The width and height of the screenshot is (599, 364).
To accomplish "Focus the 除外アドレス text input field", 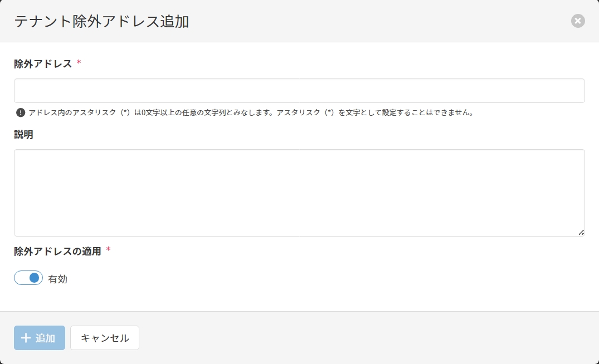I will 299,91.
